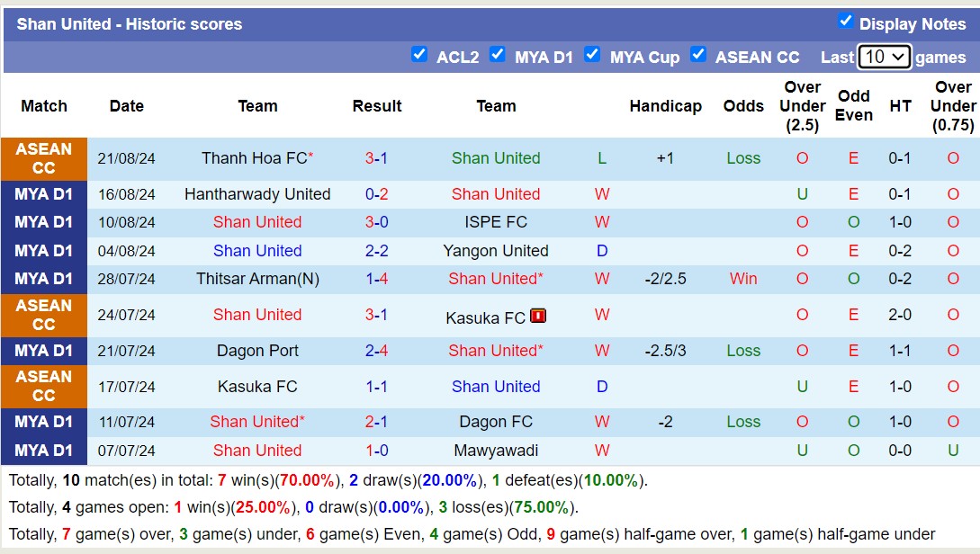The height and width of the screenshot is (554, 980).
Task: Uncheck the Display Notes checkbox
Action: click(x=844, y=22)
